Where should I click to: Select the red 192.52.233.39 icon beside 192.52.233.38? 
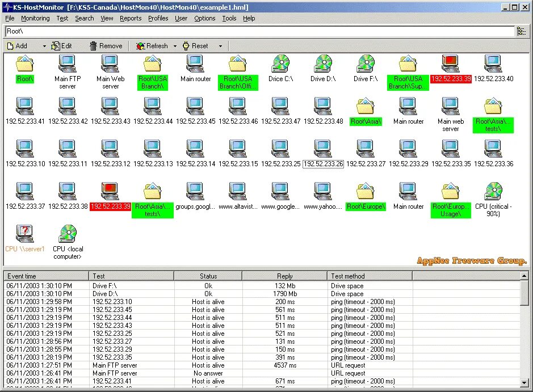(110, 192)
